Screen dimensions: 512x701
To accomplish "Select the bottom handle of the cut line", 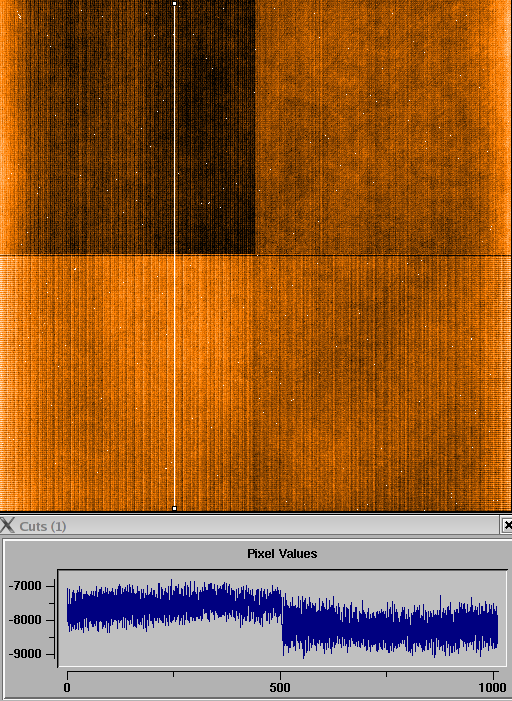I will (x=174, y=508).
